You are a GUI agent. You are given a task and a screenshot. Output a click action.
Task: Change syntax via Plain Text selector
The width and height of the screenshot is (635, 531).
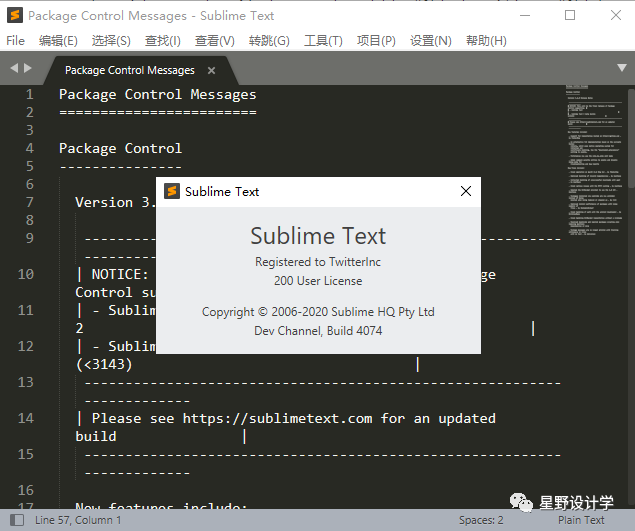581,520
